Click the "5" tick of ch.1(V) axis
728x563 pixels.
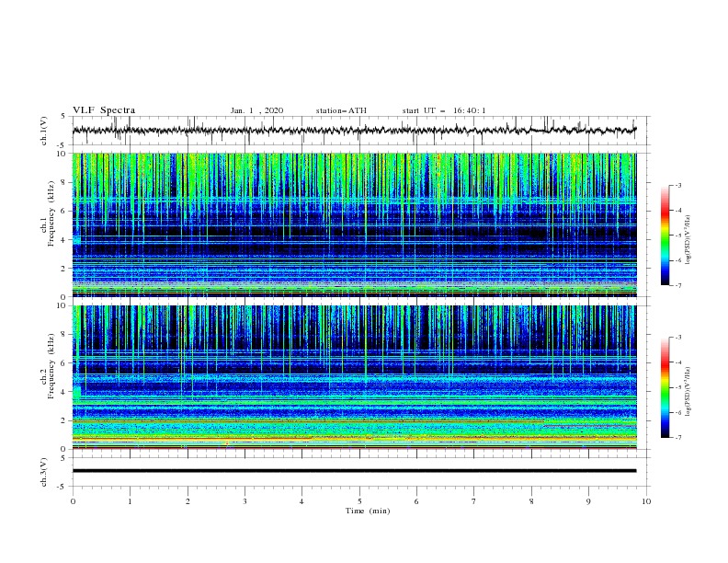pyautogui.click(x=63, y=116)
